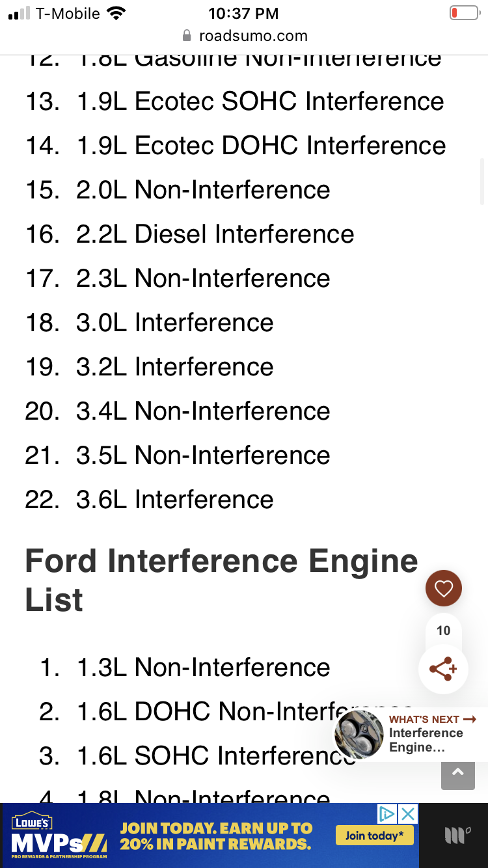Image resolution: width=488 pixels, height=868 pixels.
Task: Tap the padlock icon beside roadsumo.com
Action: pos(186,36)
